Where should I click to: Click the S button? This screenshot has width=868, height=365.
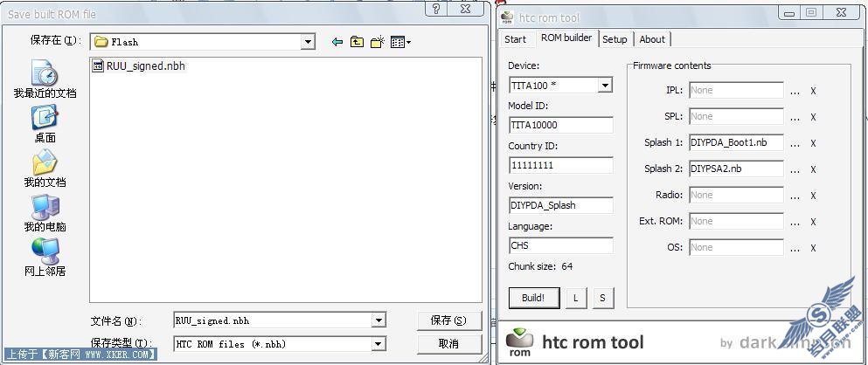point(603,298)
